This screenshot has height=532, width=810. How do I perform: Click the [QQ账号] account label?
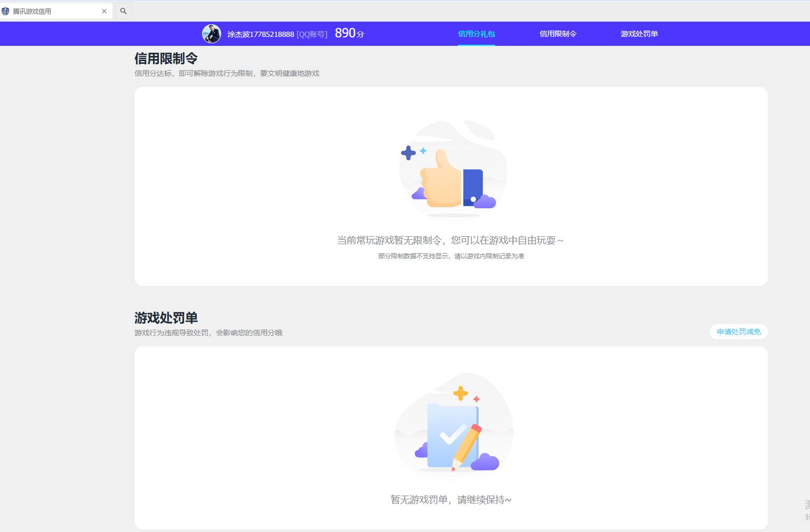(312, 34)
